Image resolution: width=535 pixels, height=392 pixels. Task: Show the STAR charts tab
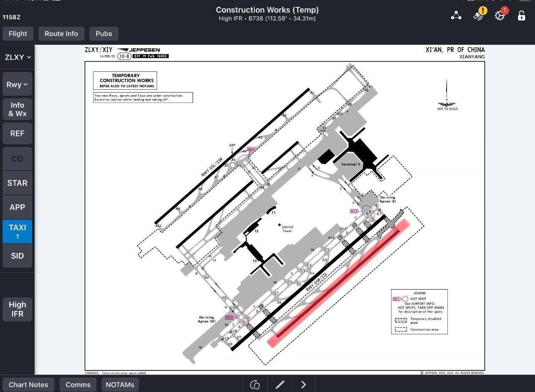pos(17,183)
